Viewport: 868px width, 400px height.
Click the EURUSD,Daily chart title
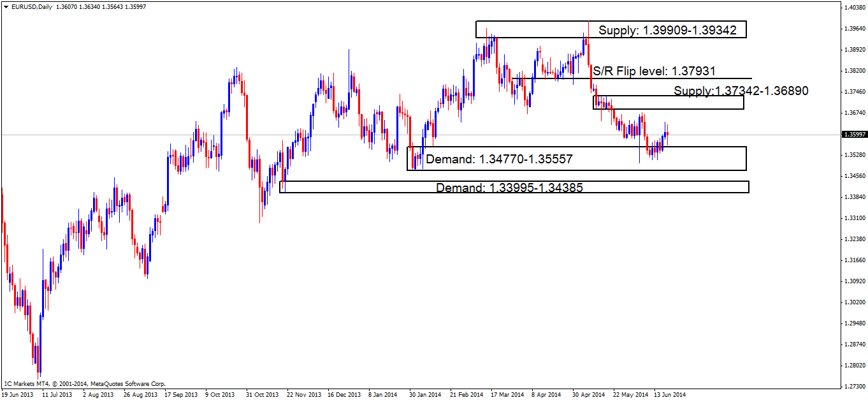coord(32,6)
